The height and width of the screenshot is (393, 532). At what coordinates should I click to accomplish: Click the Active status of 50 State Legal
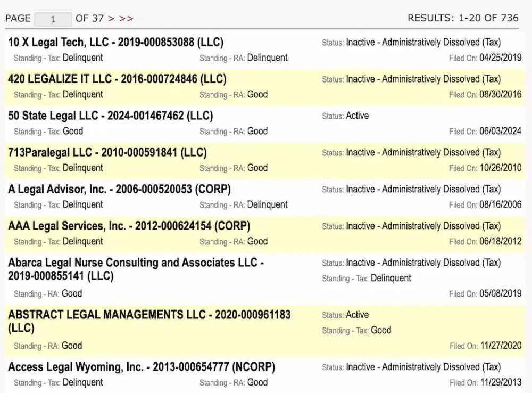click(357, 116)
